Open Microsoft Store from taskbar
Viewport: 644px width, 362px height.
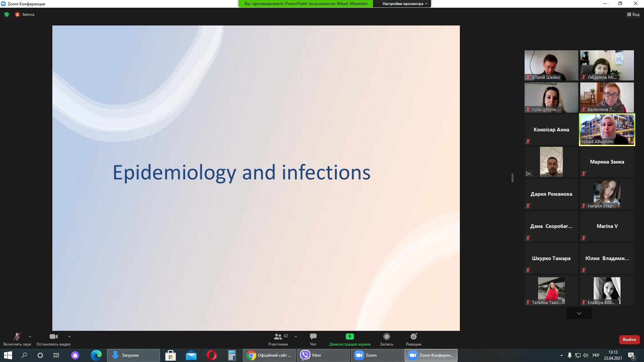click(170, 355)
